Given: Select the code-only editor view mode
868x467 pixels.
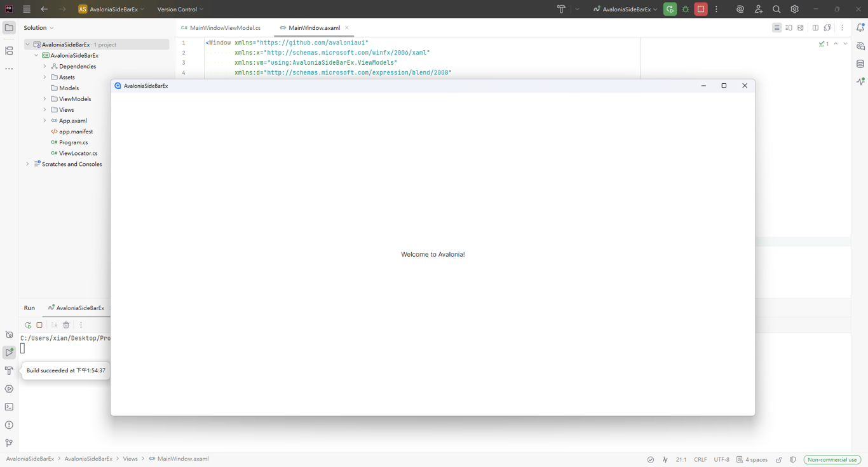Looking at the screenshot, I should [776, 28].
